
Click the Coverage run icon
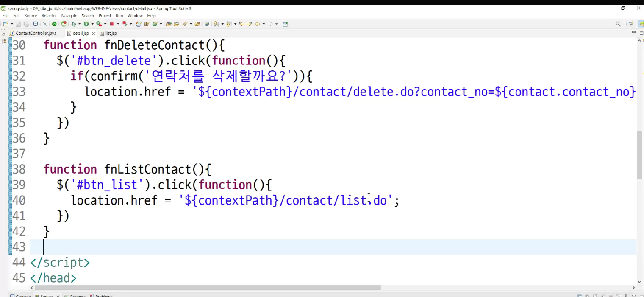[99, 24]
